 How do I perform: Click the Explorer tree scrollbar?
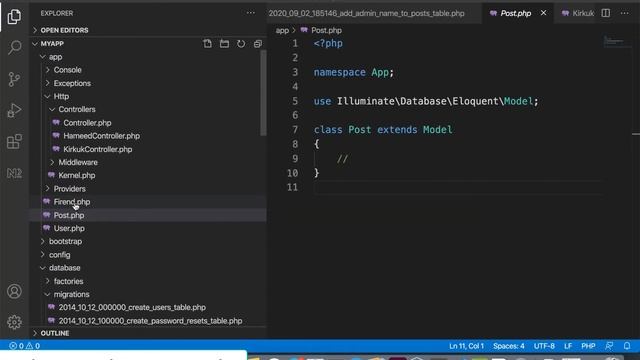[x=263, y=93]
